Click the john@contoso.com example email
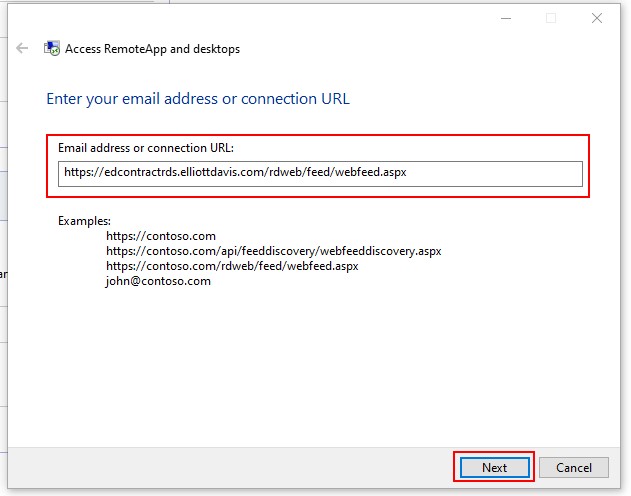The width and height of the screenshot is (631, 496). click(x=158, y=281)
